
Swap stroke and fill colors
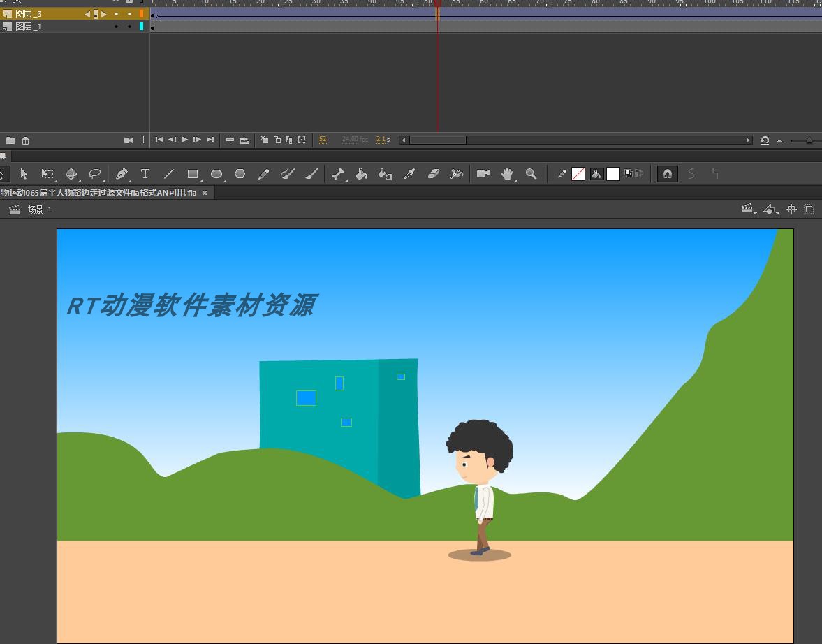(639, 173)
